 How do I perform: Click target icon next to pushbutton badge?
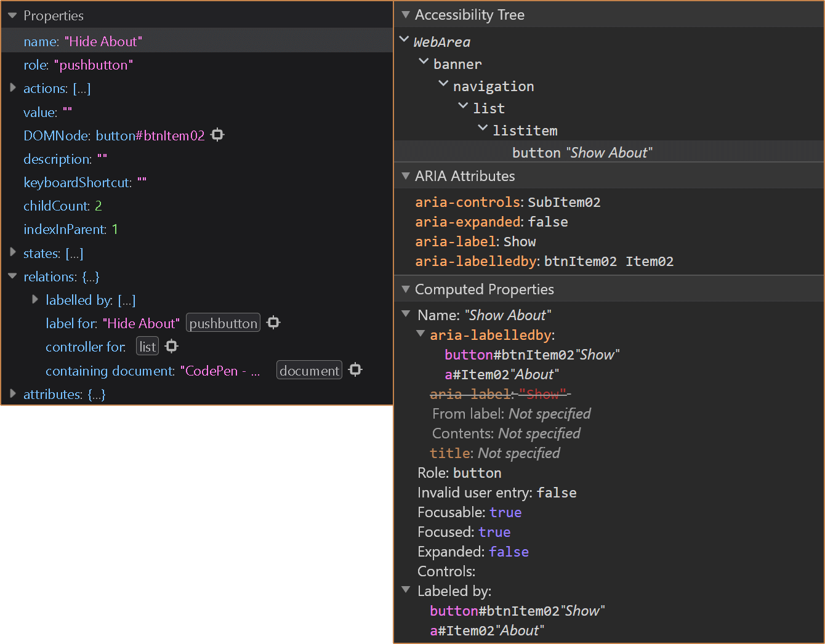(x=273, y=323)
